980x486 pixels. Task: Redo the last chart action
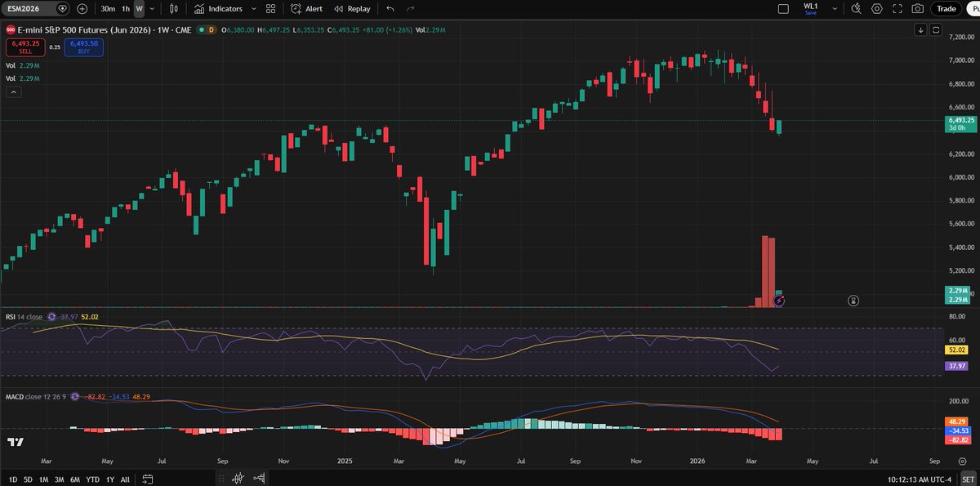(x=411, y=8)
